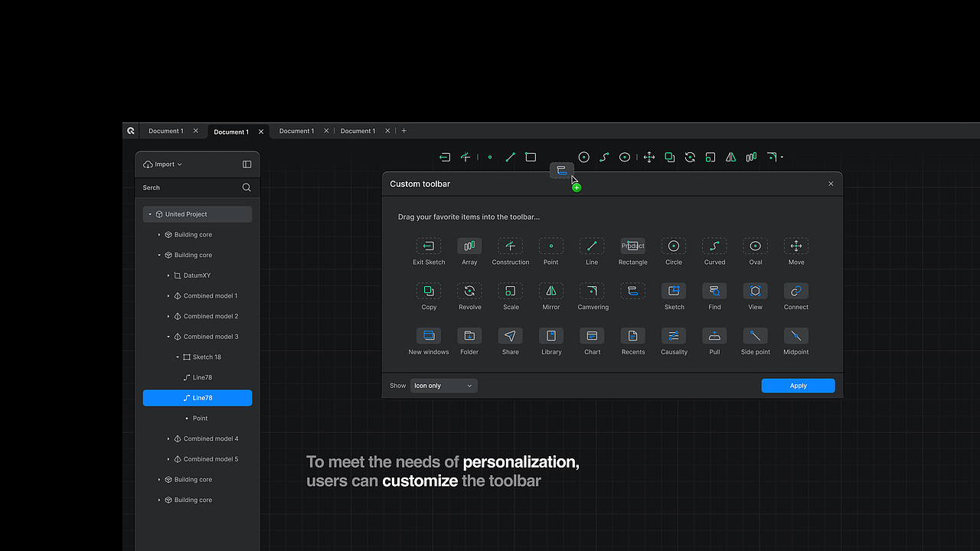Screen dimensions: 980x551
Task: Pick the Point tool in the top toolbar
Action: [490, 157]
